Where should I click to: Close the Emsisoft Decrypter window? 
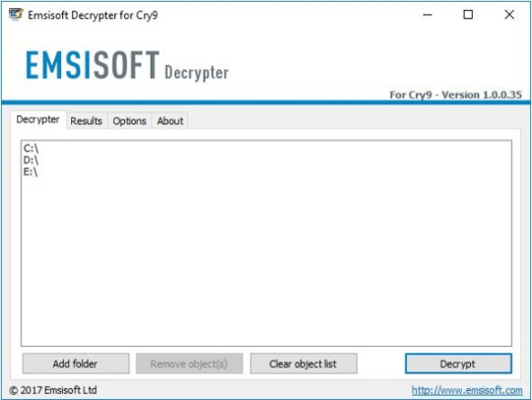[x=509, y=15]
